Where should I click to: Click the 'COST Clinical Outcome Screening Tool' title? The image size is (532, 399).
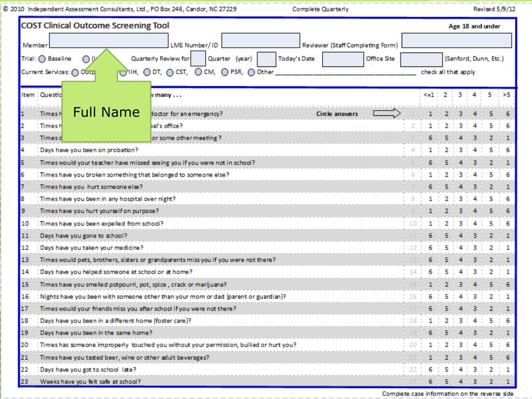[x=95, y=26]
